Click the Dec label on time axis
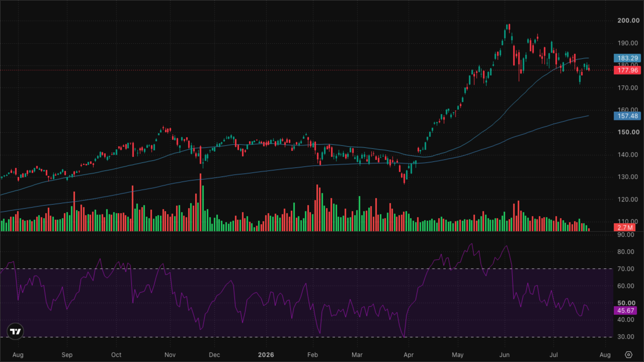The width and height of the screenshot is (644, 362). 214,355
